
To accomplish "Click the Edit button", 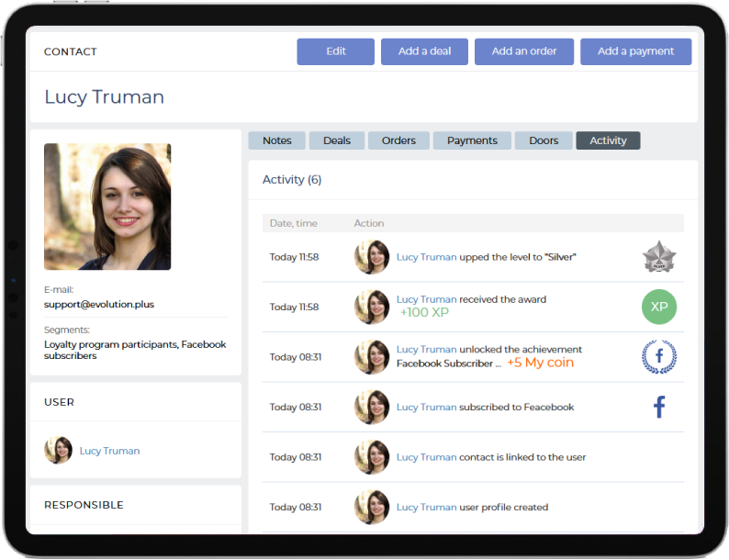I will [336, 51].
